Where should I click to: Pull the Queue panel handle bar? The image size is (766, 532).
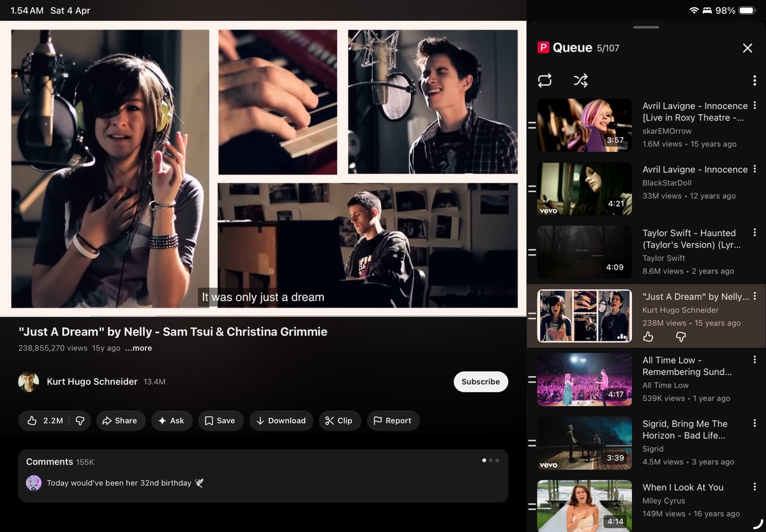[x=646, y=27]
